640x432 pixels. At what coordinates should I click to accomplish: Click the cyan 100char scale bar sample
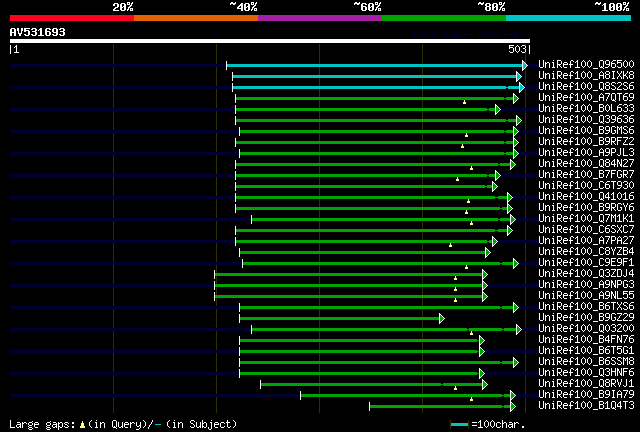click(x=459, y=425)
